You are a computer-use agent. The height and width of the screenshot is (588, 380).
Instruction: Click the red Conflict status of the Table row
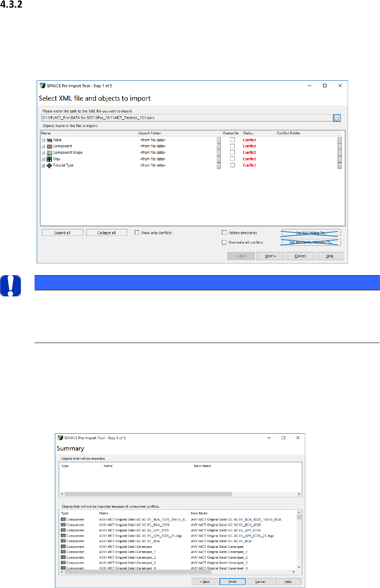point(250,140)
